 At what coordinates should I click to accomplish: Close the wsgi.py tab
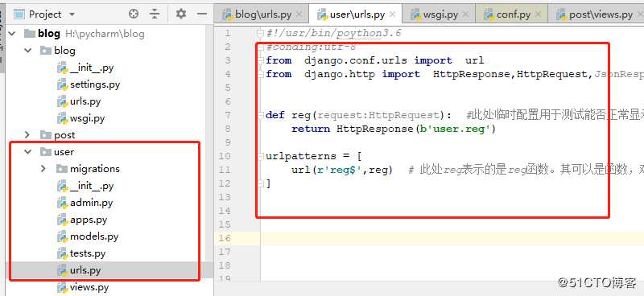coord(466,14)
